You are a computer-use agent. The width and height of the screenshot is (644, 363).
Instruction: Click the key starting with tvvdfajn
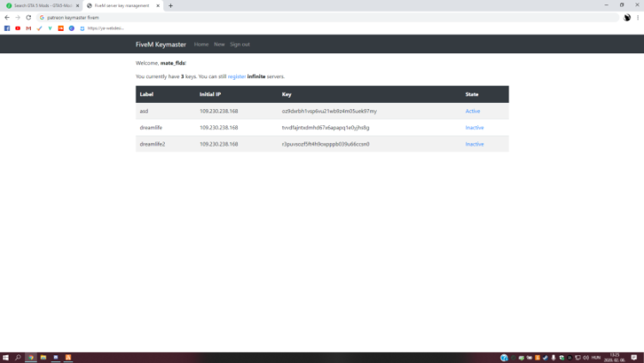click(x=325, y=128)
